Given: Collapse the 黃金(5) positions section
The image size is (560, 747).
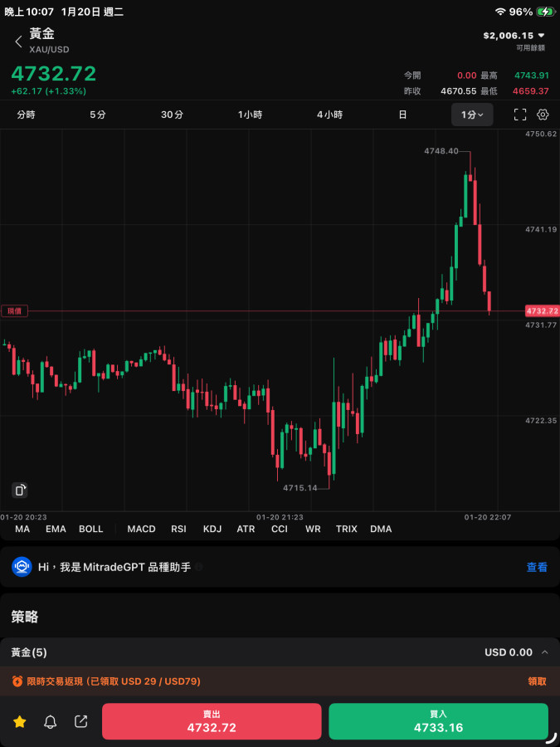Looking at the screenshot, I should [x=545, y=652].
